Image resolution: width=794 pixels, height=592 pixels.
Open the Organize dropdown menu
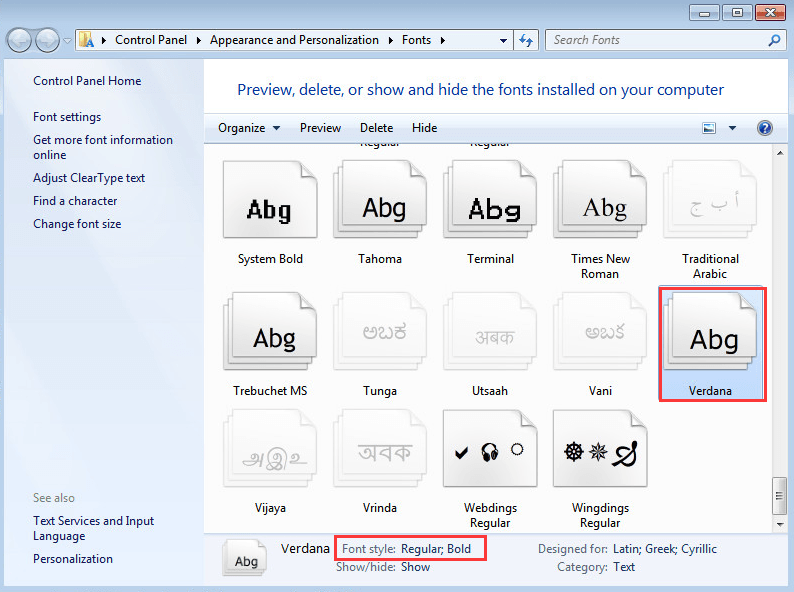249,128
